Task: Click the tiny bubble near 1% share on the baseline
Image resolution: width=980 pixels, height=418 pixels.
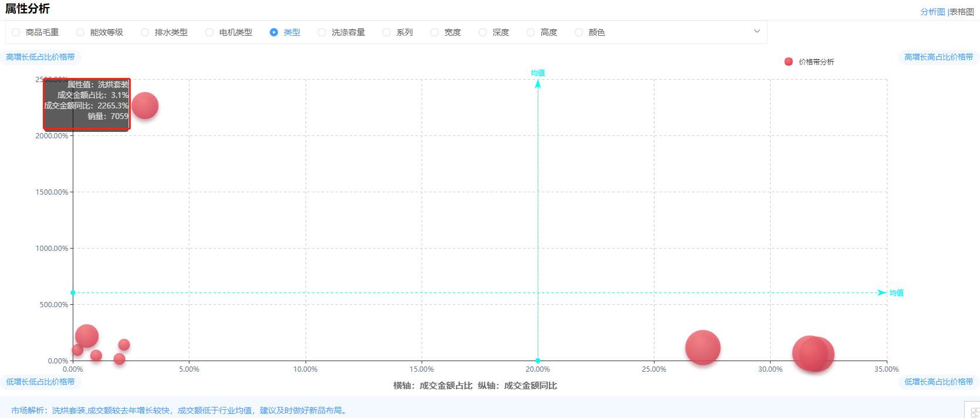Action: coord(96,355)
